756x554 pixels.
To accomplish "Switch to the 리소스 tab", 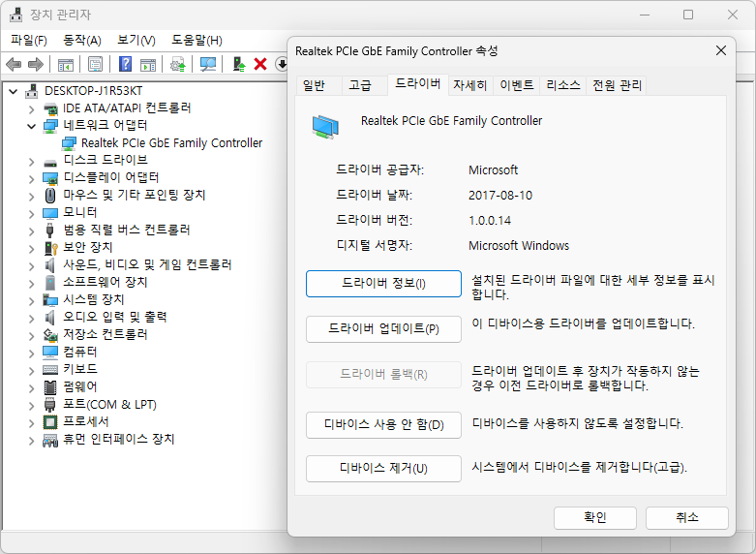I will 562,85.
